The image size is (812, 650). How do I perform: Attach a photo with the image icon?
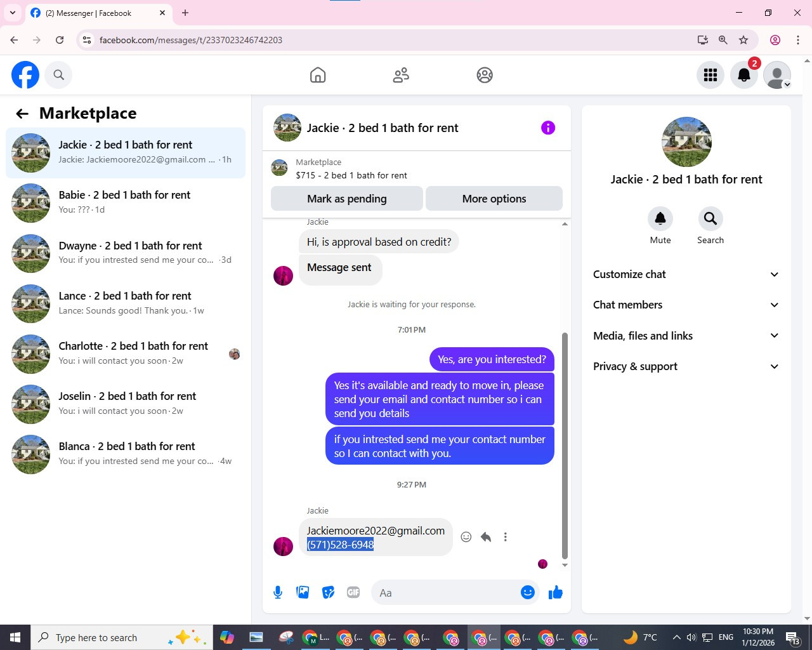(303, 592)
